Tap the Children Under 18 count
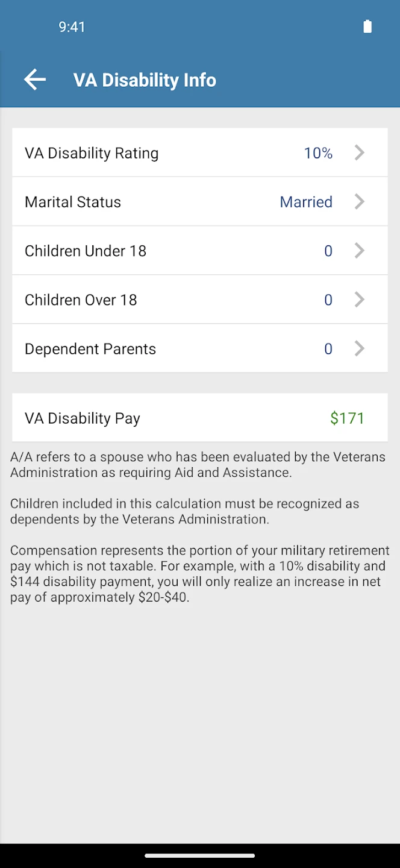 pyautogui.click(x=328, y=251)
